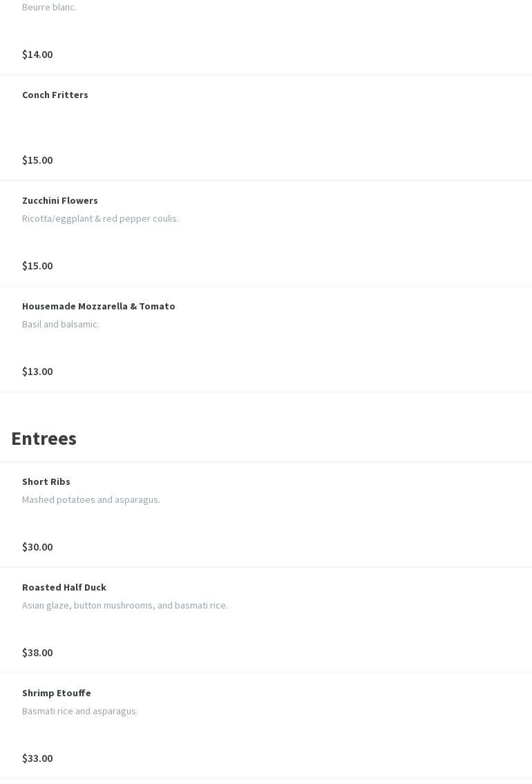532x784 pixels.
Task: Open the Zucchini Flowers menu item
Action: (x=60, y=200)
